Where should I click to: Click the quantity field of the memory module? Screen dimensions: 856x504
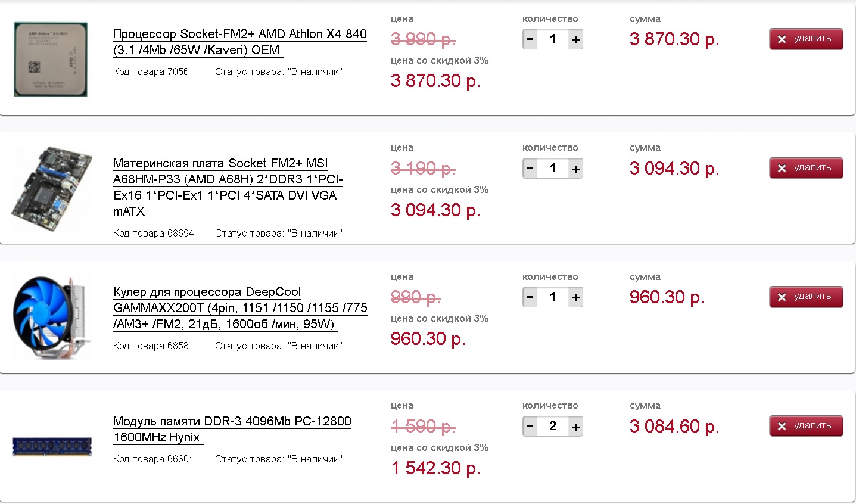tap(553, 427)
